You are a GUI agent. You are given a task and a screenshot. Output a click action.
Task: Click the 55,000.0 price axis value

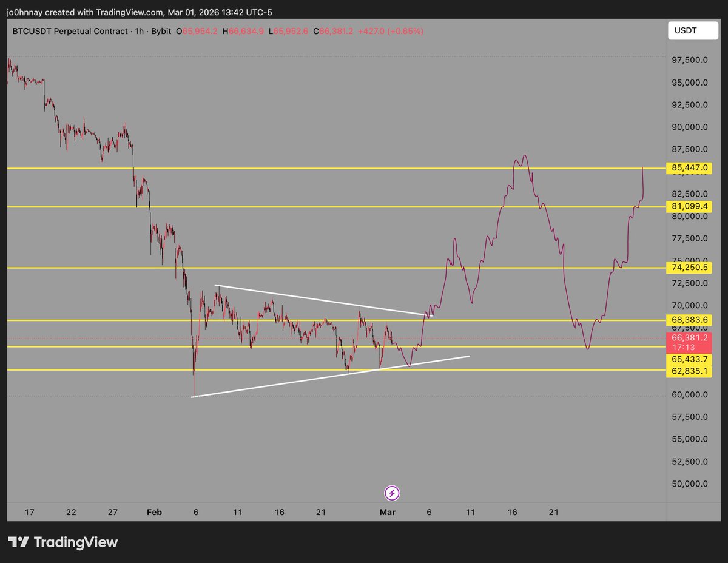click(690, 439)
